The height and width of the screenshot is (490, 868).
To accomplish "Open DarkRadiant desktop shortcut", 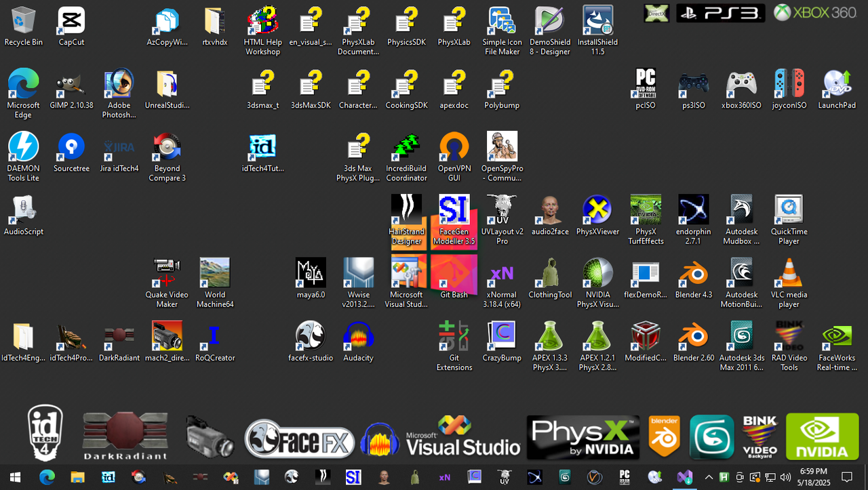I will [x=119, y=342].
